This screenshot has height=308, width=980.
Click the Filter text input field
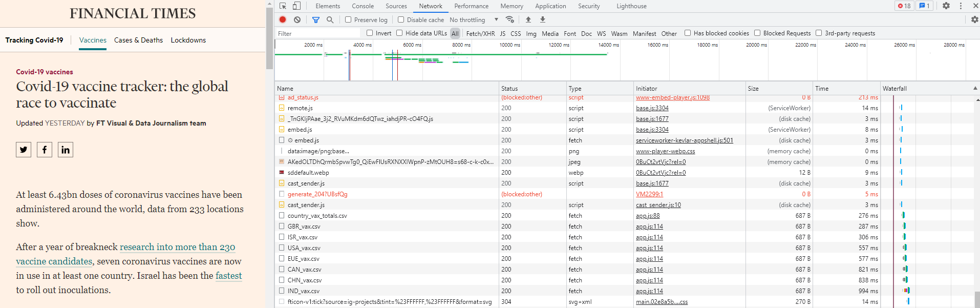[318, 33]
